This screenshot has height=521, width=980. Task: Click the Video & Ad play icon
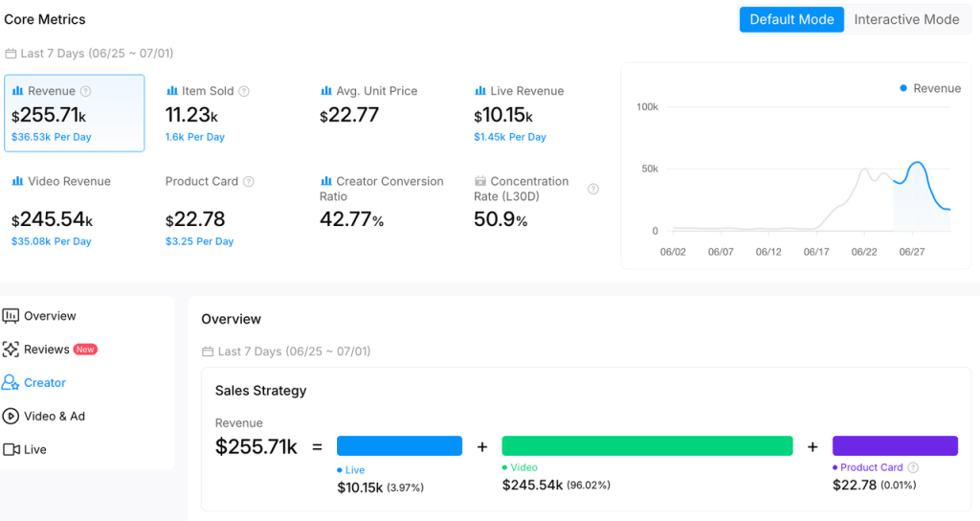[11, 416]
